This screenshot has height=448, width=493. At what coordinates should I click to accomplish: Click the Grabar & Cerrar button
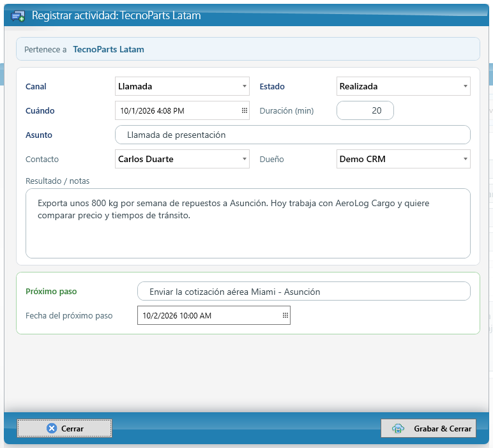[429, 428]
